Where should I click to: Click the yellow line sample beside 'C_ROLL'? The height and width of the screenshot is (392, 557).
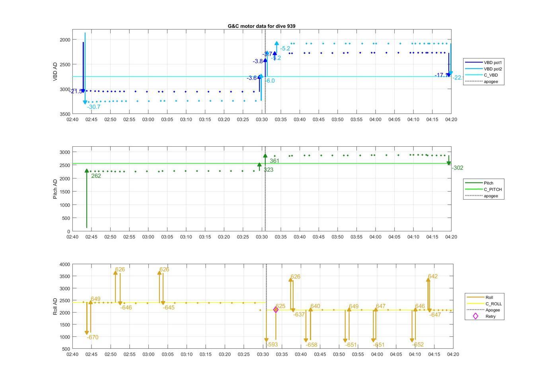(x=475, y=303)
